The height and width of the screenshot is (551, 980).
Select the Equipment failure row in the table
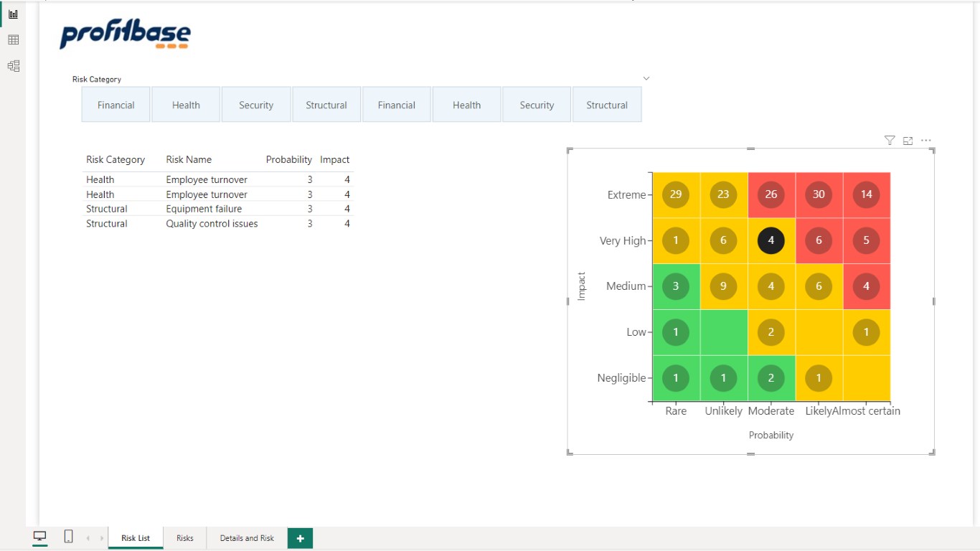point(218,209)
